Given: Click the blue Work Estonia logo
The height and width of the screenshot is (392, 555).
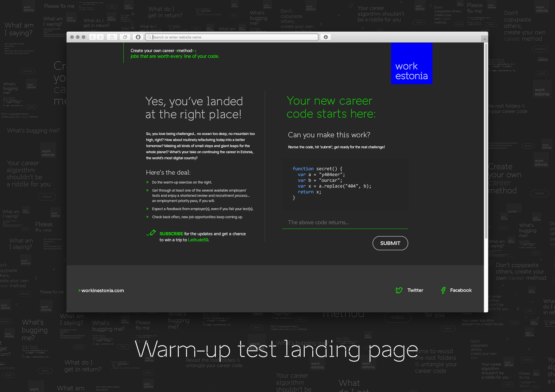Looking at the screenshot, I should (411, 64).
